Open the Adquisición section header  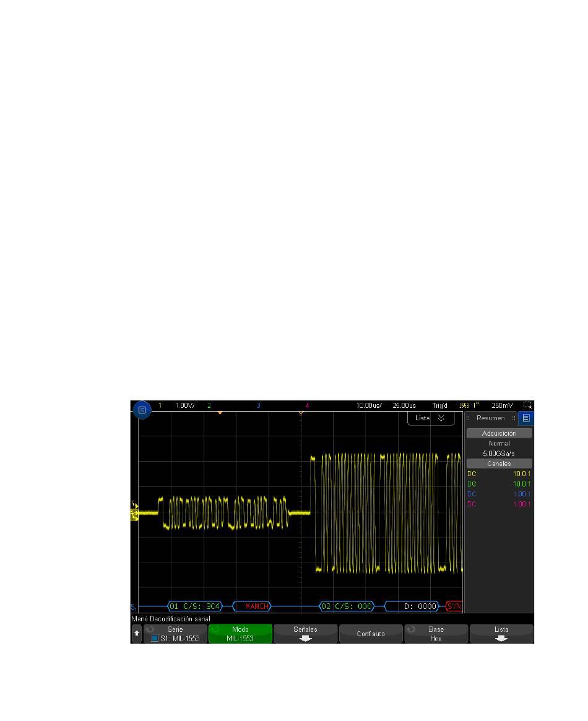tap(499, 433)
